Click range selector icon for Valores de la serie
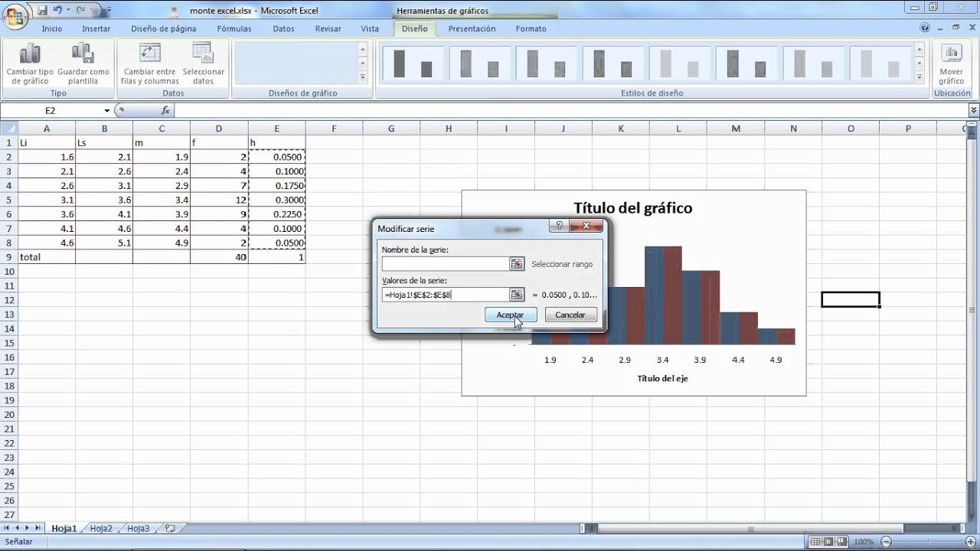The image size is (980, 551). coord(517,295)
